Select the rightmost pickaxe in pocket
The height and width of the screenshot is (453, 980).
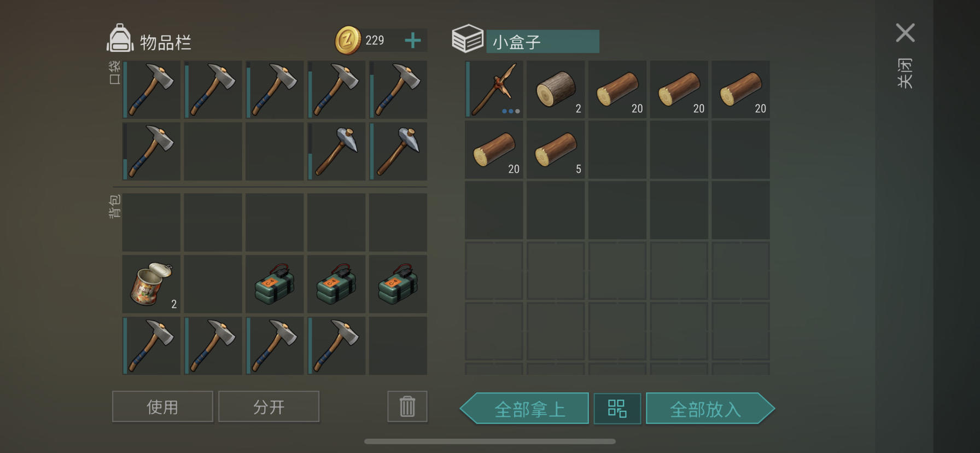tap(398, 152)
